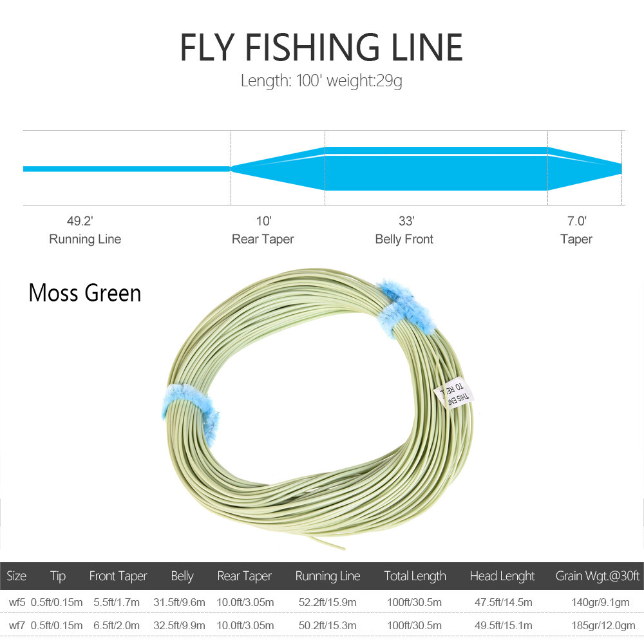
Task: Click the Running Line column header
Action: click(x=328, y=576)
